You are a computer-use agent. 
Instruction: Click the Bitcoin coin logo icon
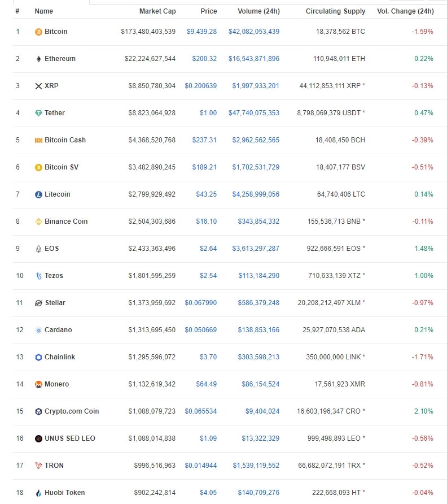pyautogui.click(x=38, y=32)
